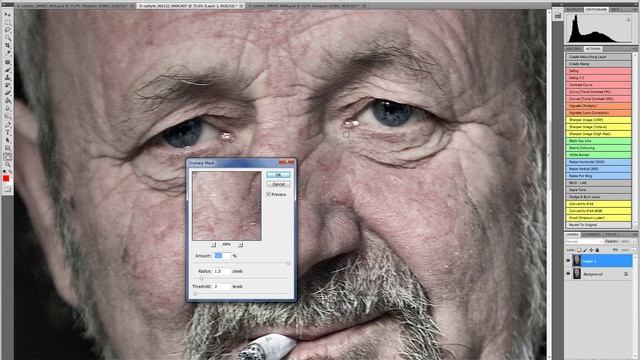Select the Gradient tool
The width and height of the screenshot is (640, 360).
[x=7, y=101]
